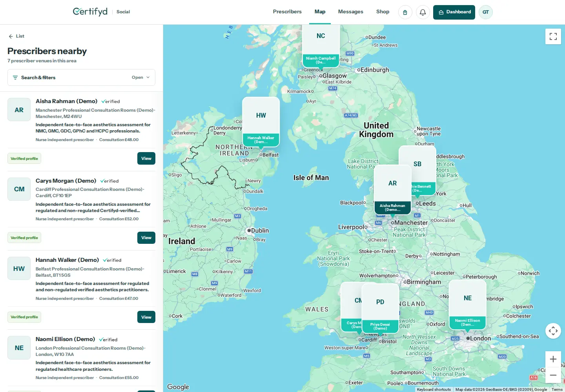Go to Prescribers tab
Screen dimensions: 565x392
pos(287,12)
